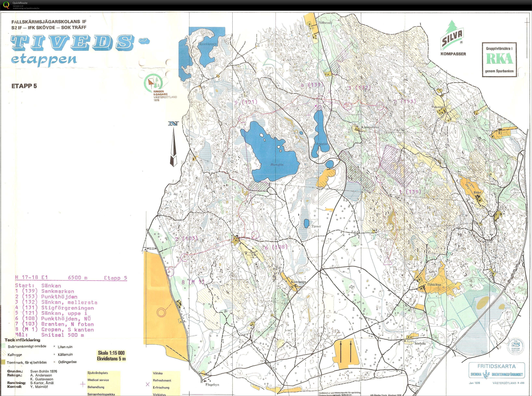The height and width of the screenshot is (396, 532).
Task: Click control label 1 (139) on map
Action: coord(410,191)
